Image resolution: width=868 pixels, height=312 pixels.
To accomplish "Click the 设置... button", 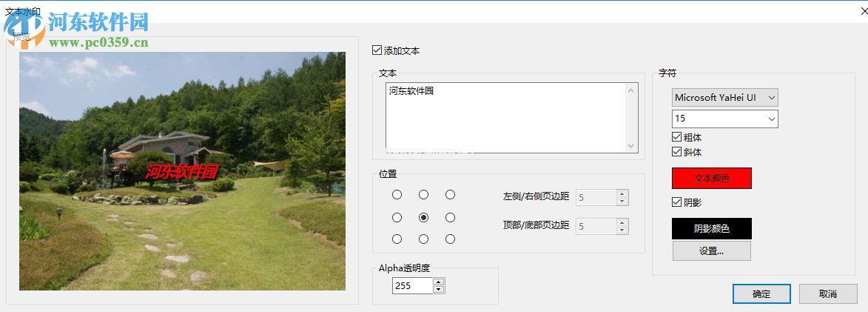I will [x=712, y=251].
